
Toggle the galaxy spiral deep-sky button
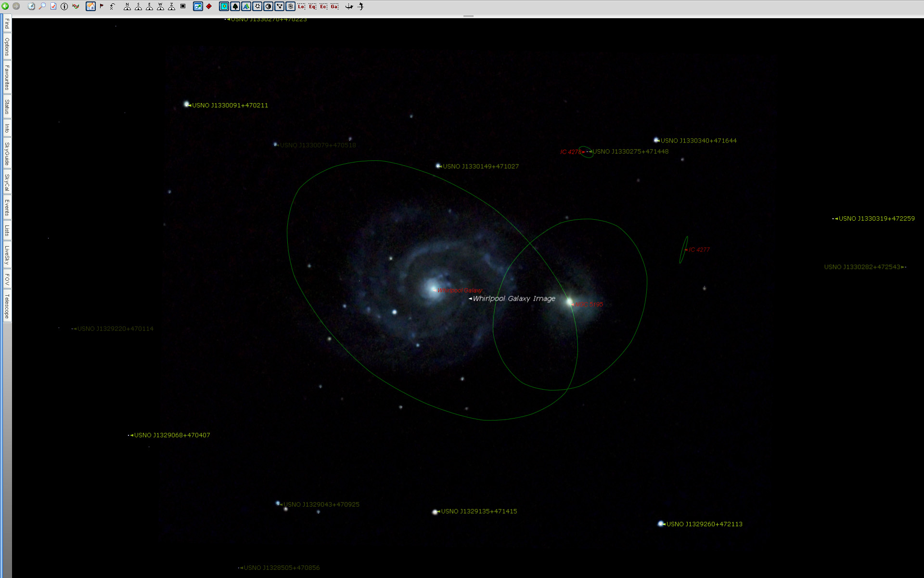291,6
